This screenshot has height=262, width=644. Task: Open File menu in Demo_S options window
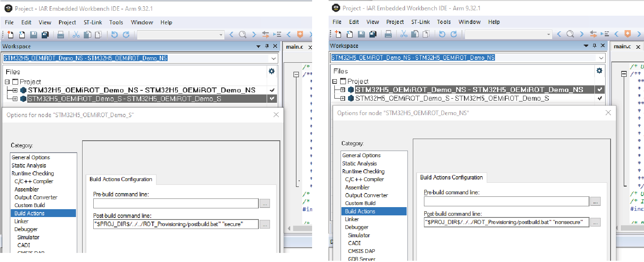coord(9,22)
